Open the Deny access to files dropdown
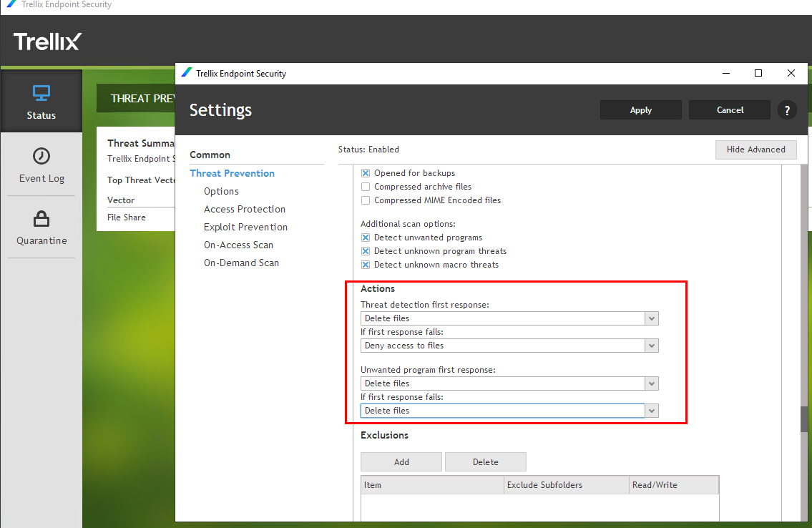The width and height of the screenshot is (812, 528). coord(509,346)
